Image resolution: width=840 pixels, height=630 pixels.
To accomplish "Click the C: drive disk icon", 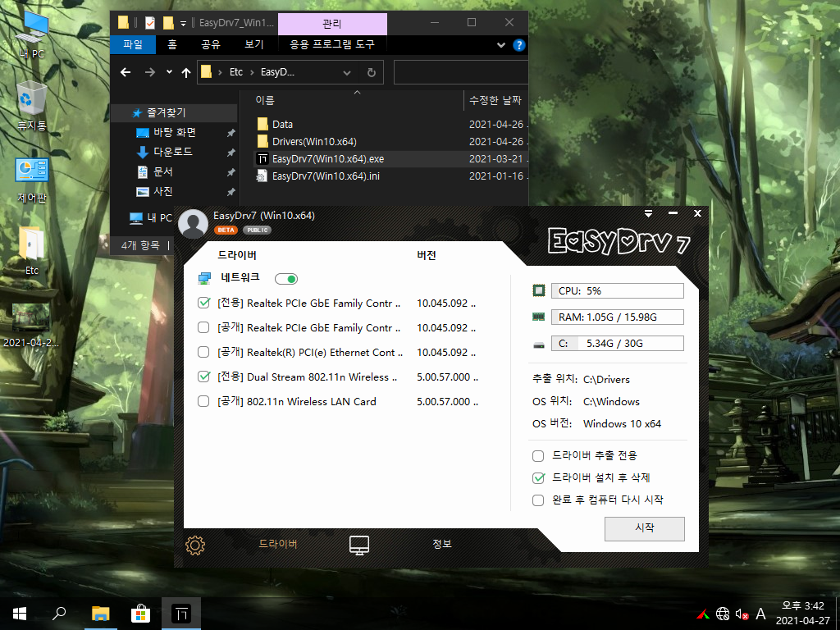I will pos(539,345).
